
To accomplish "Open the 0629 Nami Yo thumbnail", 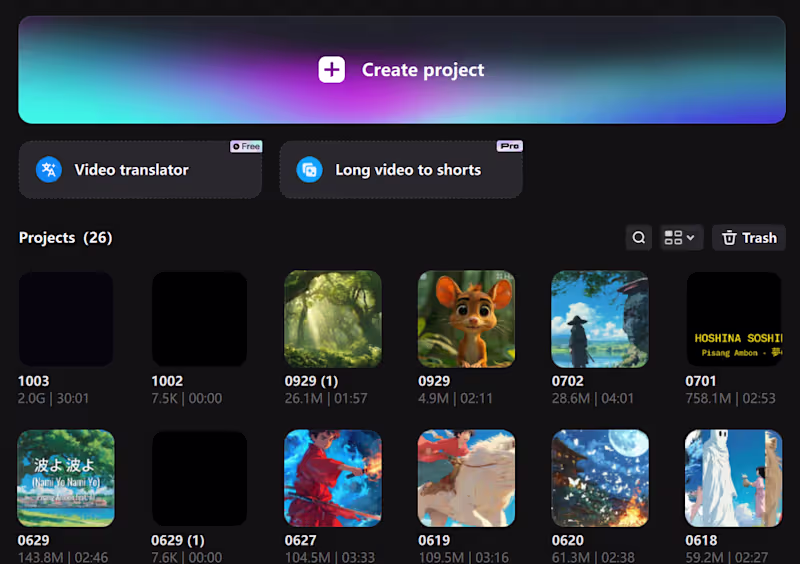I will [x=66, y=478].
